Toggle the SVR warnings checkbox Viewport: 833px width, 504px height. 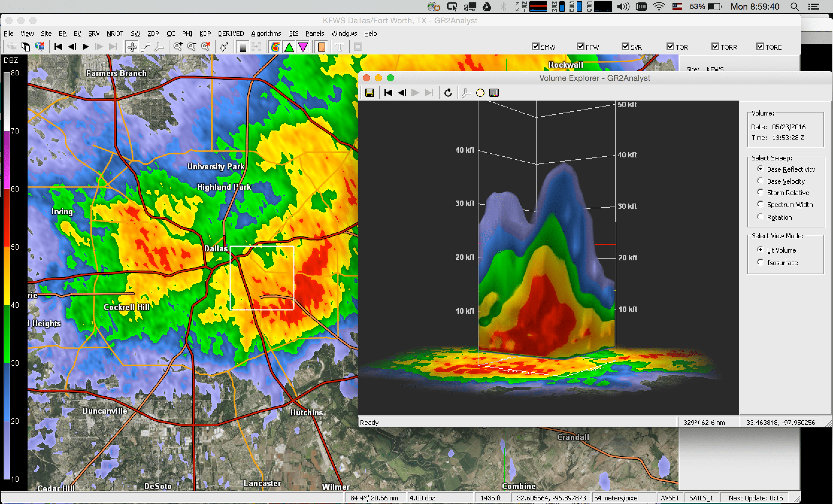click(625, 47)
